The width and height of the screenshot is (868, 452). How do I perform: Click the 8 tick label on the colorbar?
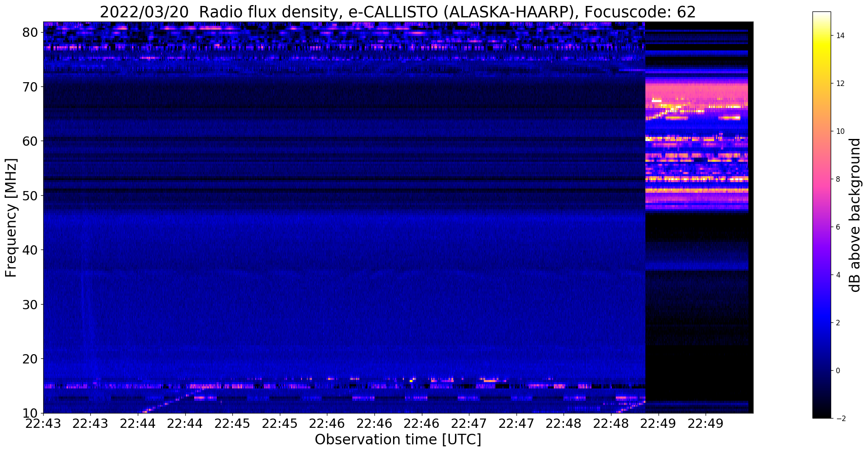pyautogui.click(x=838, y=179)
